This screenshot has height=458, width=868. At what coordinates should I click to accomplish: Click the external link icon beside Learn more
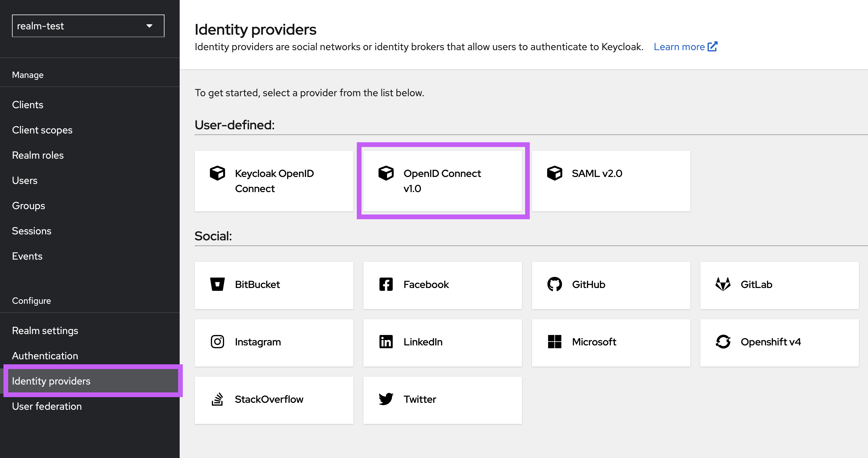pos(712,47)
